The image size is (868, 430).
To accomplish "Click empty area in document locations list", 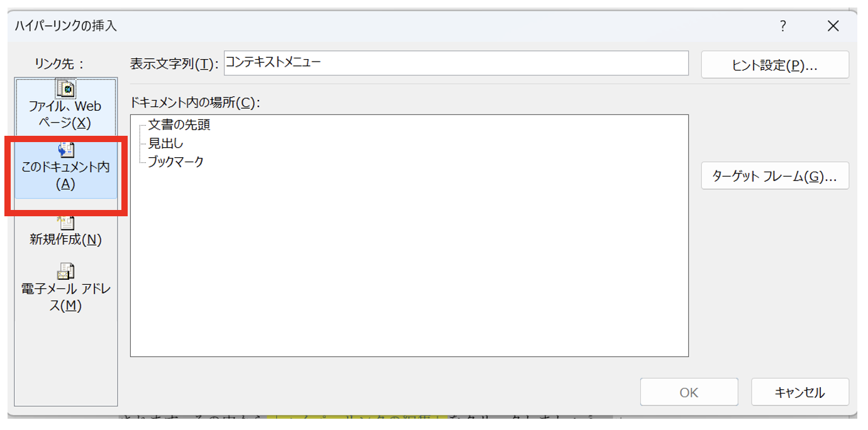I will 409,264.
